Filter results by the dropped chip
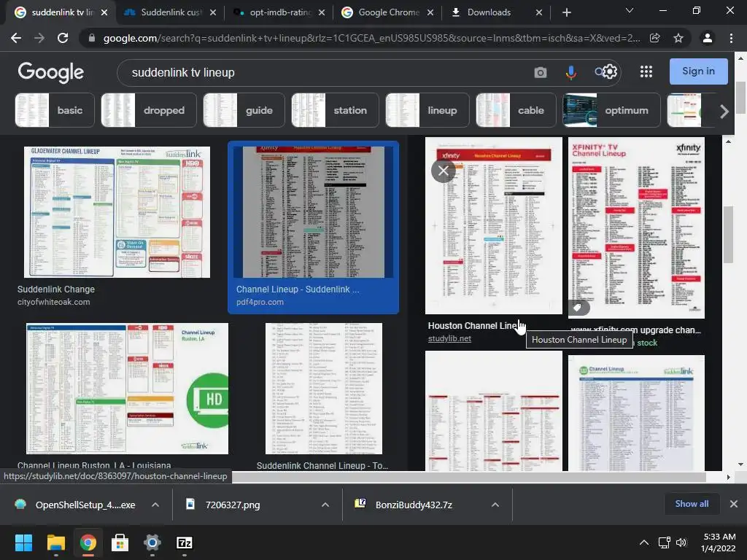 click(x=149, y=111)
